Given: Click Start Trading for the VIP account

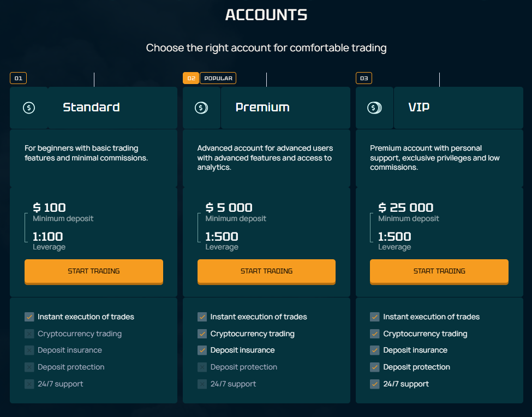Looking at the screenshot, I should [439, 271].
